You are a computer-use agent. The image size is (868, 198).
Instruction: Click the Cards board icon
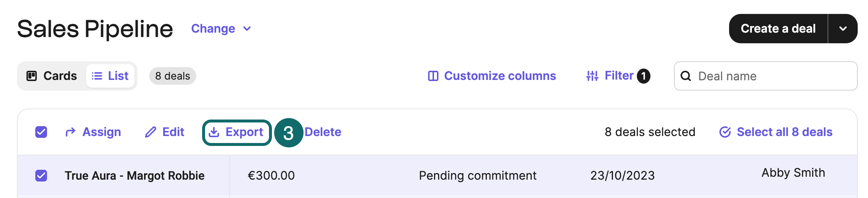(32, 76)
